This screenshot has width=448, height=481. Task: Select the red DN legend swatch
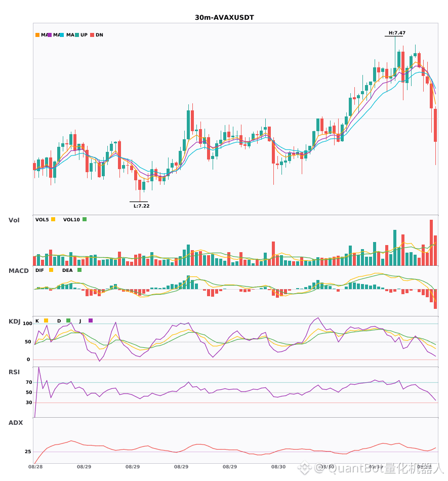point(92,35)
